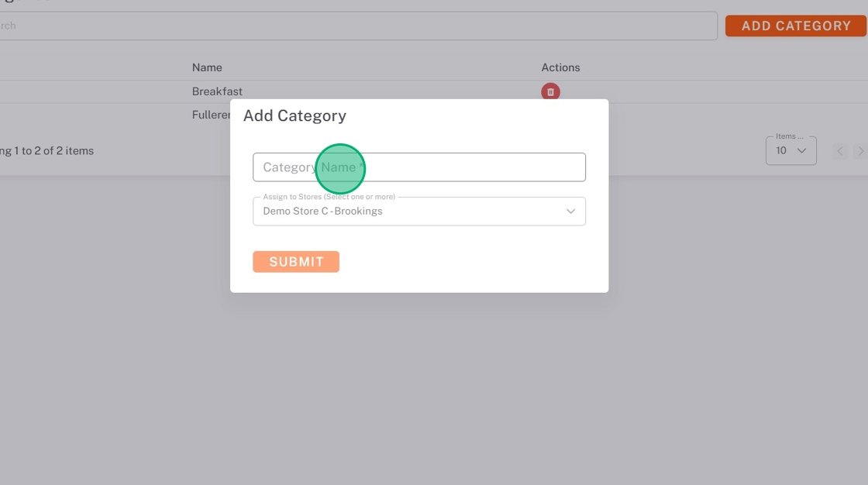Go to the previous page arrow

[841, 151]
